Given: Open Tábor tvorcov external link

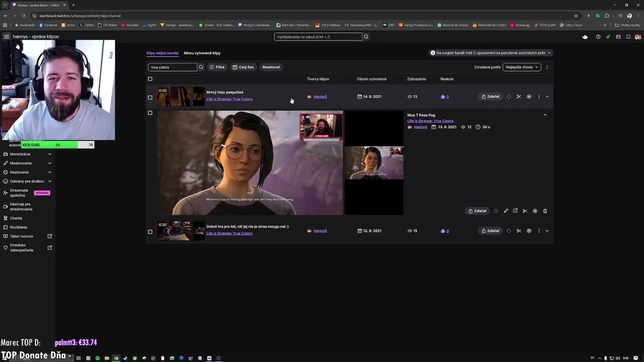Looking at the screenshot, I should pyautogui.click(x=28, y=236).
